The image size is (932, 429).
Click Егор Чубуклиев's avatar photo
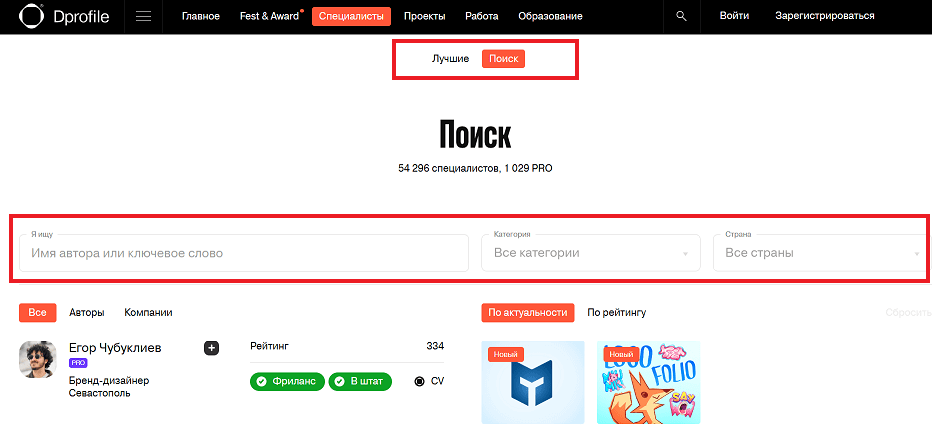coord(37,359)
